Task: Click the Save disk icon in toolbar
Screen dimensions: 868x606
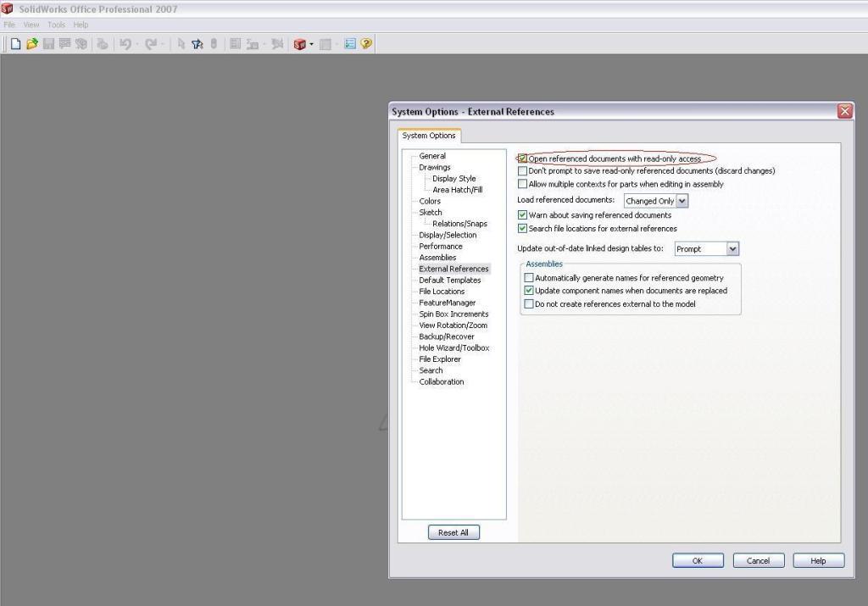Action: pyautogui.click(x=48, y=44)
